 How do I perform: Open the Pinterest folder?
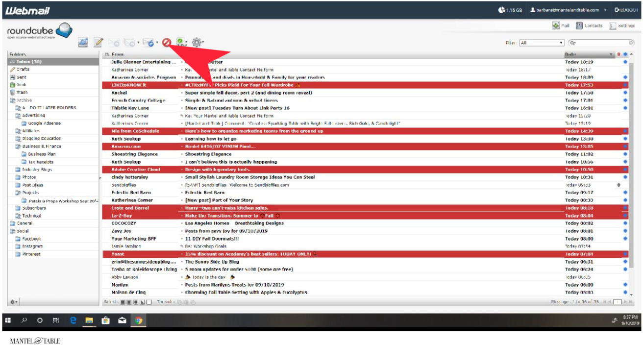click(53, 254)
